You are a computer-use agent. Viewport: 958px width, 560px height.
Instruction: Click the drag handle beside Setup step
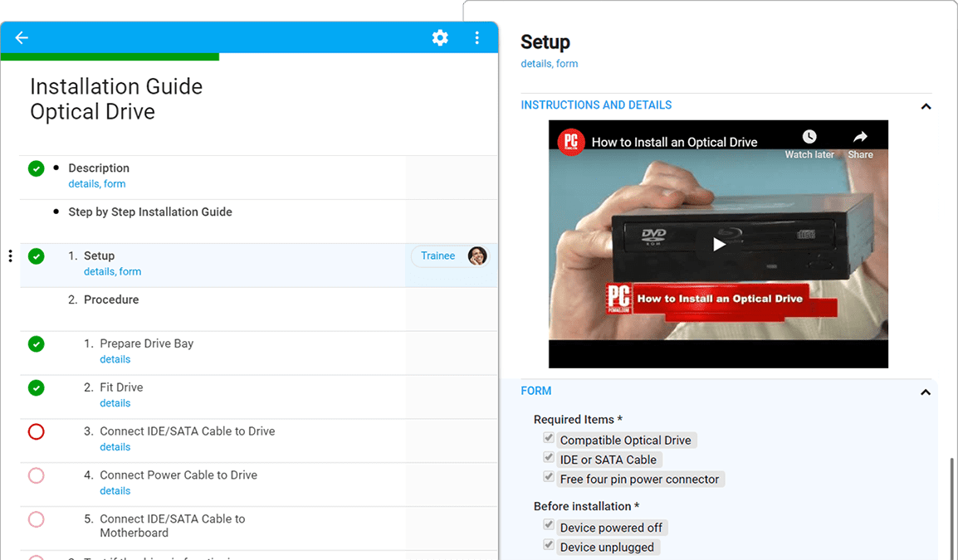coord(10,256)
